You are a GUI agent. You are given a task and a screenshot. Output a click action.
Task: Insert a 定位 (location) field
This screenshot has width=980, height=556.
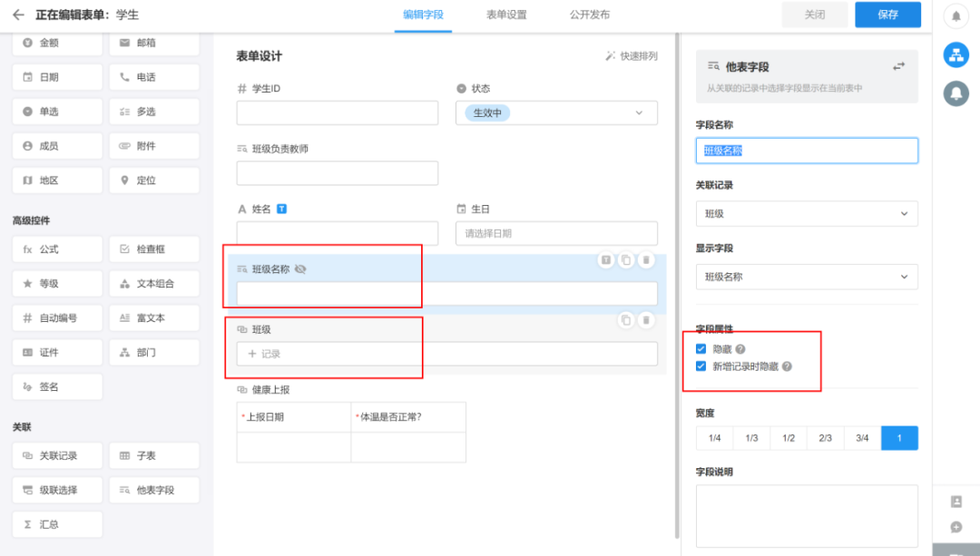click(154, 180)
